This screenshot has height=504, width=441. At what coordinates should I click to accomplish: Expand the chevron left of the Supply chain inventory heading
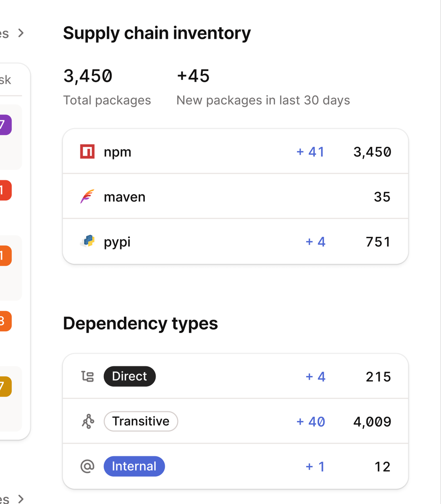point(21,33)
